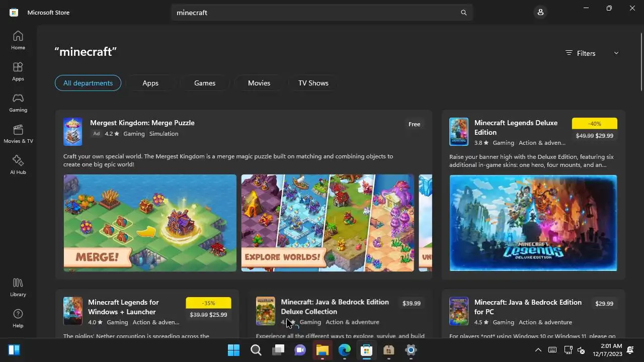
Task: Go to Gaming section in sidebar
Action: tap(18, 103)
